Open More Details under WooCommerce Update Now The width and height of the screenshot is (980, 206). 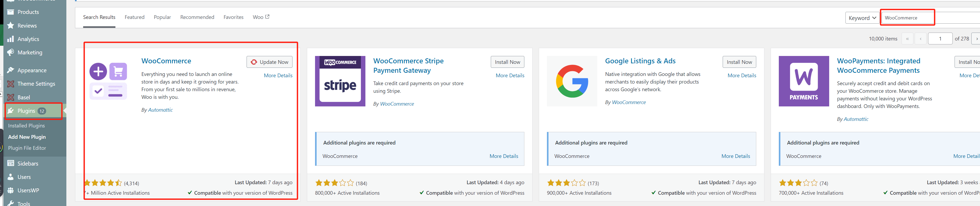[x=278, y=75]
